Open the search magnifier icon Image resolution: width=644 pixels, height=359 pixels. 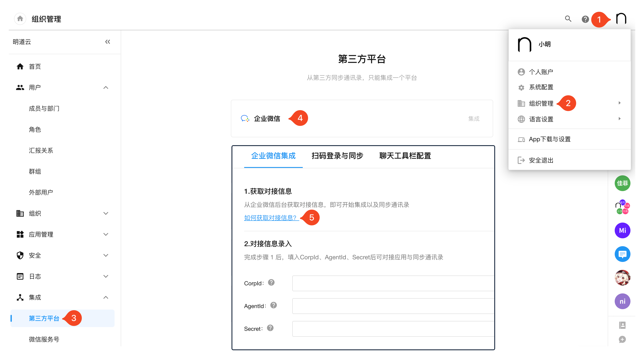(x=568, y=19)
